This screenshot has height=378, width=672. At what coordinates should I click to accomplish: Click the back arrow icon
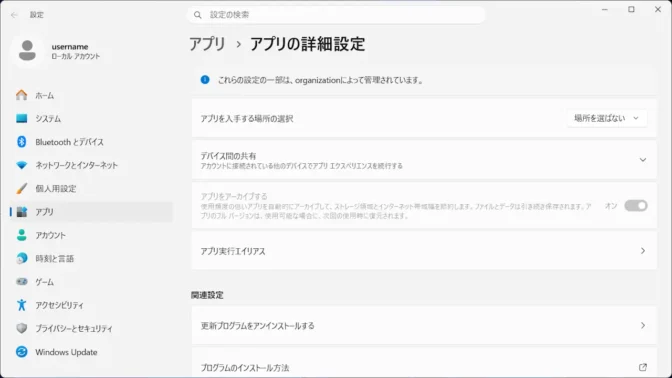(x=14, y=15)
